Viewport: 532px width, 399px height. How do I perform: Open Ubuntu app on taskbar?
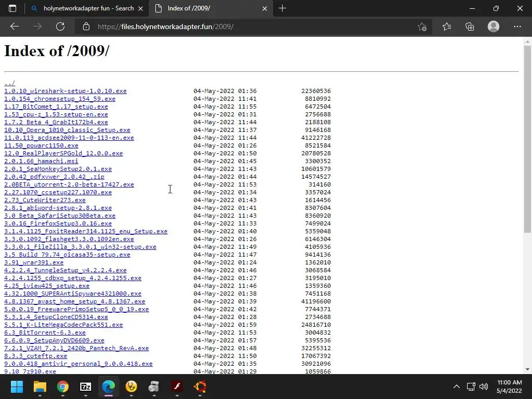(x=200, y=387)
